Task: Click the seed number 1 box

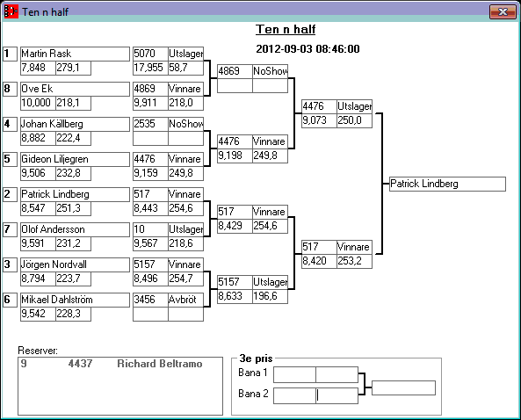Action: pos(10,54)
